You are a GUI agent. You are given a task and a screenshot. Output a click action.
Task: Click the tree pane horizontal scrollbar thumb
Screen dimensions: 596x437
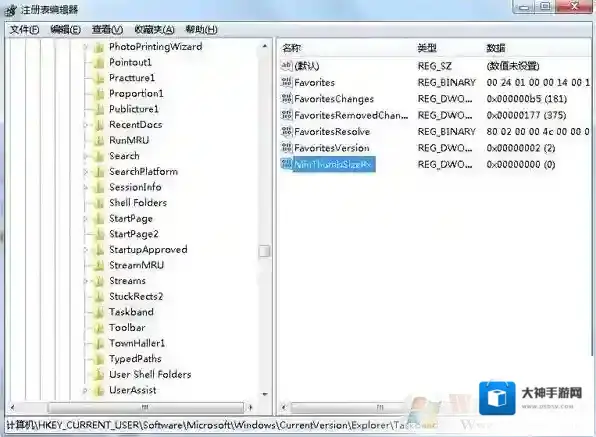[x=146, y=407]
